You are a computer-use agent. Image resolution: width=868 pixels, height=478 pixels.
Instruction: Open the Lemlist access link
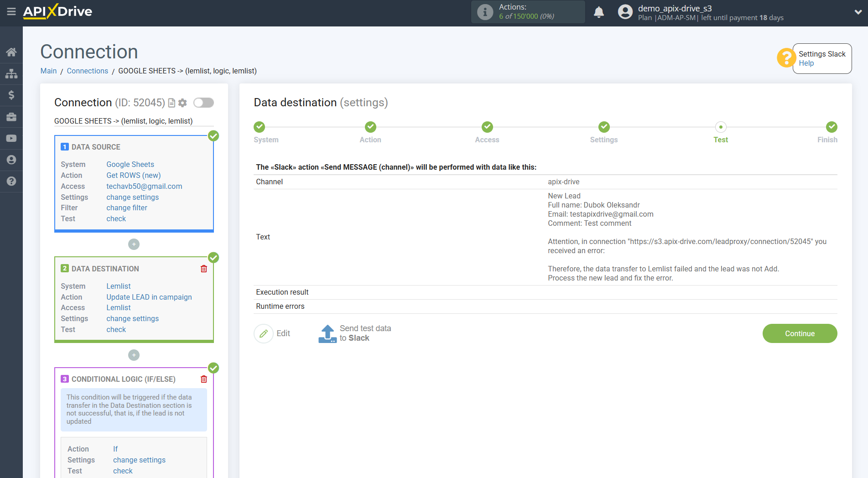click(119, 307)
